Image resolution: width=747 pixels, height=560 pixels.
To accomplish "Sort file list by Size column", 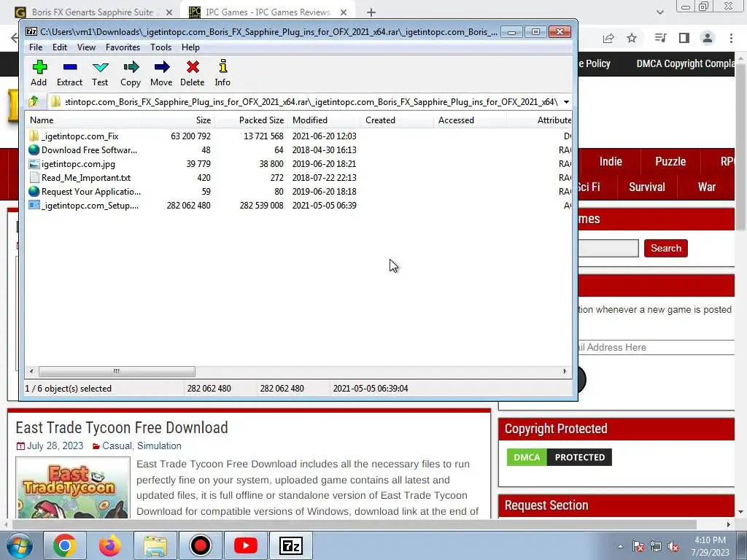I will coord(178,120).
